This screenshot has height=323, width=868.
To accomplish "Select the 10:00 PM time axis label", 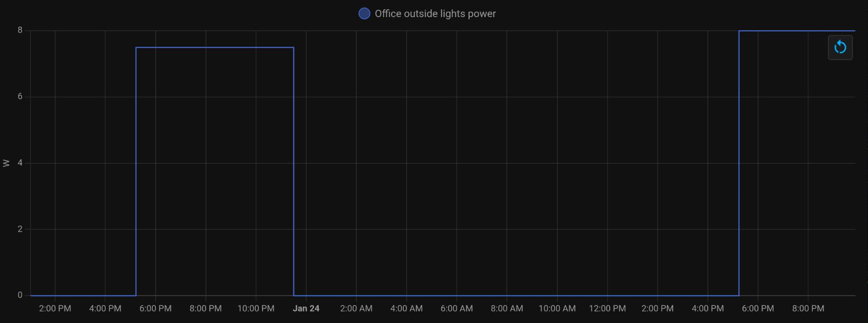I will (256, 308).
